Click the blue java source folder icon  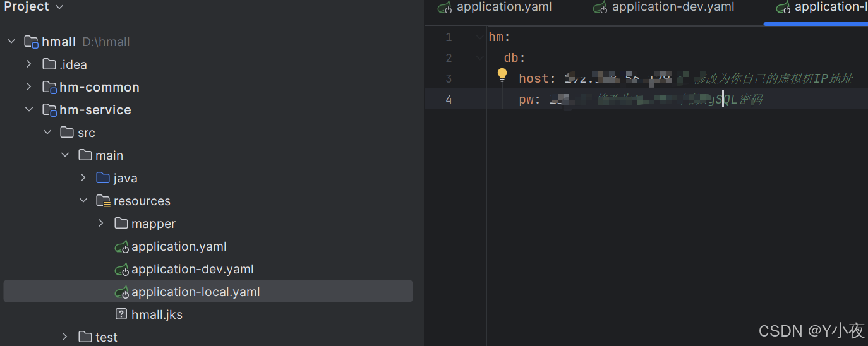click(103, 178)
